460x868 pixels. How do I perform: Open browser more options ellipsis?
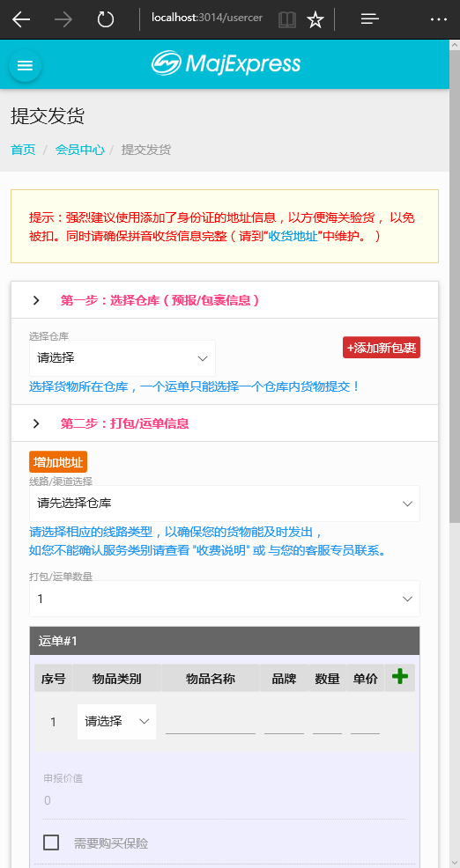point(438,19)
